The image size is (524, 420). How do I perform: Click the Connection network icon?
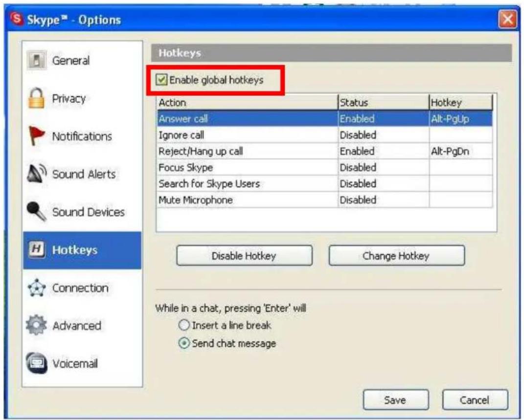(x=36, y=288)
